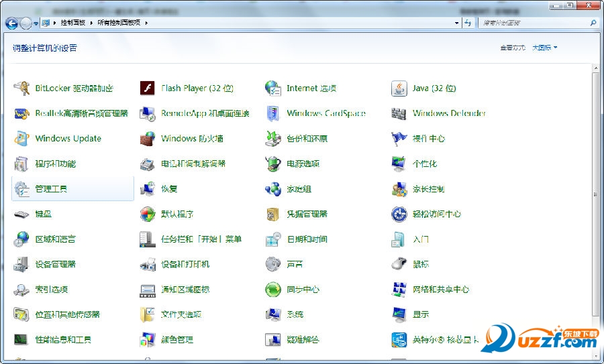Click the Windows 防火墙 firewall icon

pos(148,139)
